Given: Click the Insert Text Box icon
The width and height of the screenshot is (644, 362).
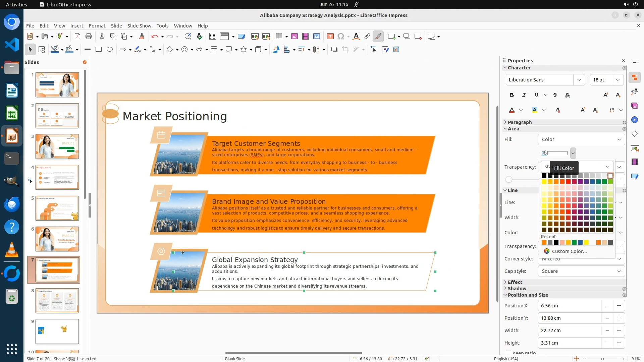Looking at the screenshot, I should (x=330, y=36).
